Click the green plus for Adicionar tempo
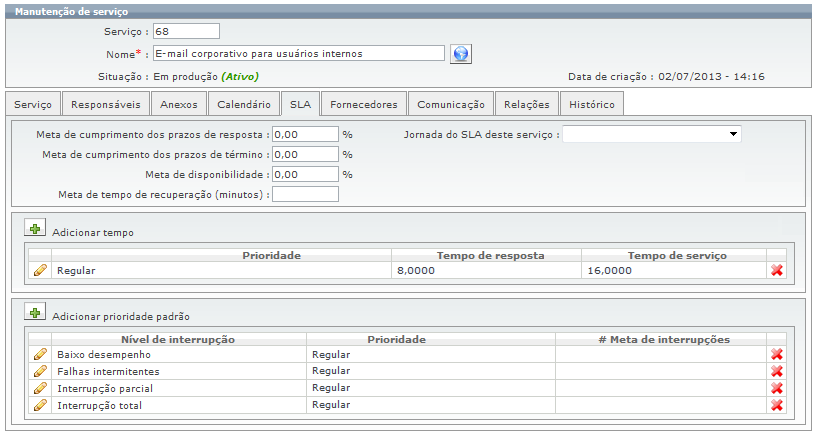 (35, 228)
